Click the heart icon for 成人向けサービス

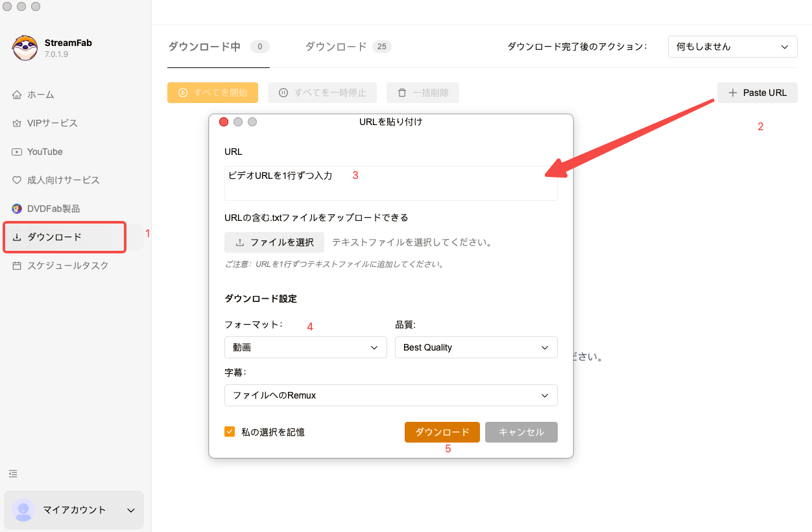17,180
